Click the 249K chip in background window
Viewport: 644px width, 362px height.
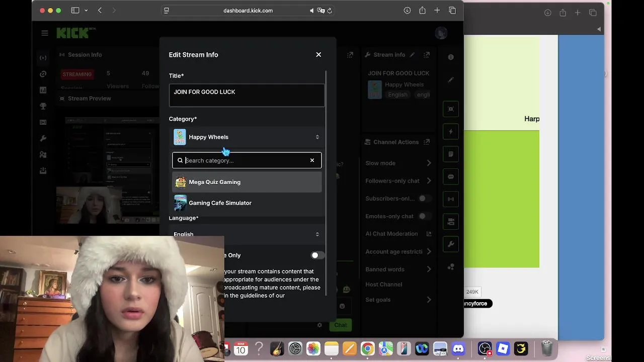click(472, 292)
